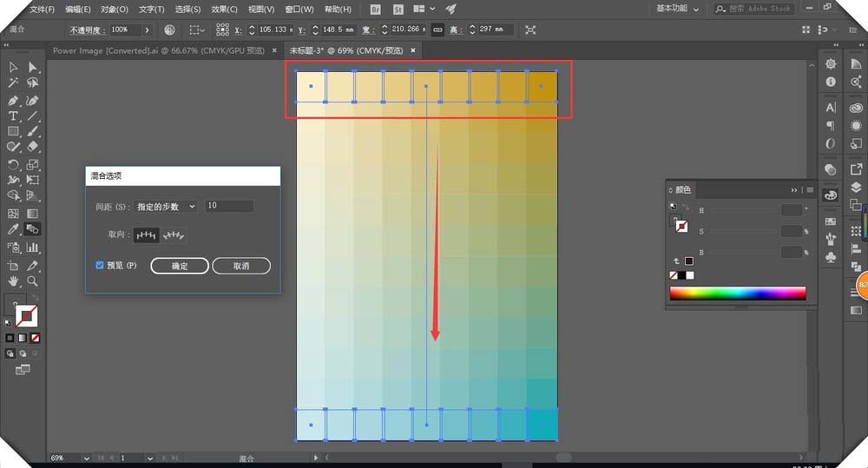Open the arrange documents dropdown
This screenshot has width=868, height=468.
point(424,9)
